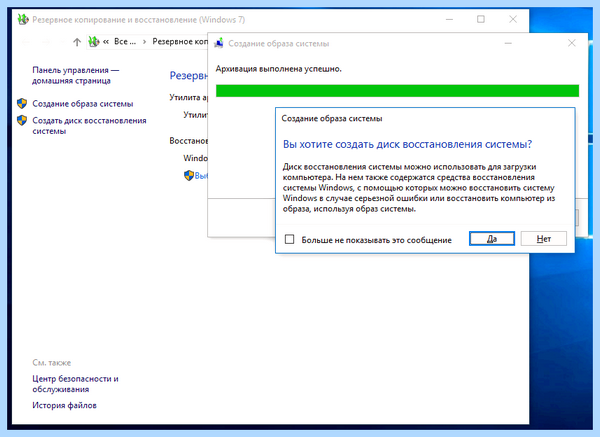
Task: Minimize the 'Резервное копирование и восстановление' window
Action: (449, 19)
